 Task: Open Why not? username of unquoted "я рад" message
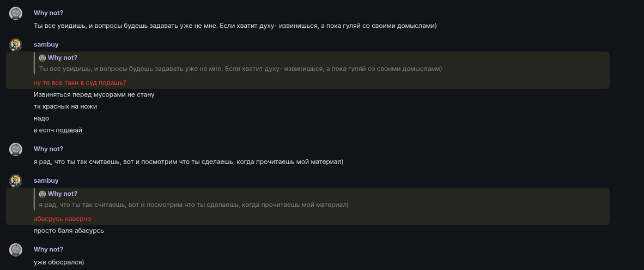click(x=48, y=149)
